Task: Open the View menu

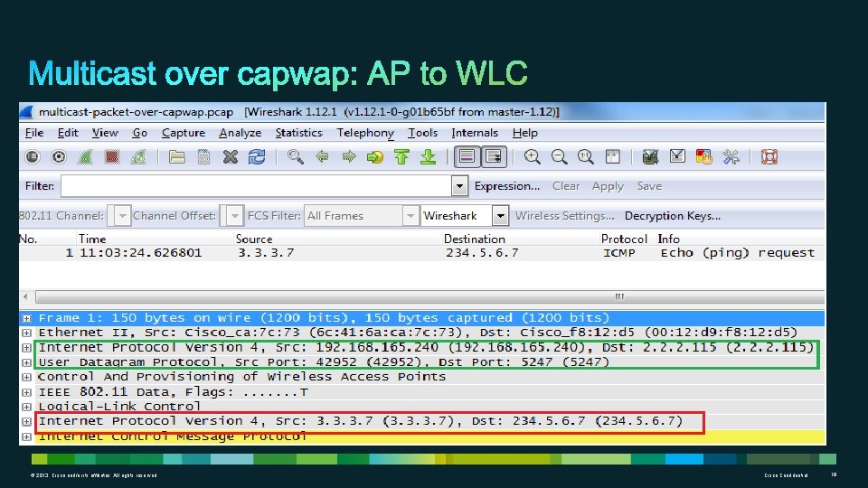Action: click(105, 133)
